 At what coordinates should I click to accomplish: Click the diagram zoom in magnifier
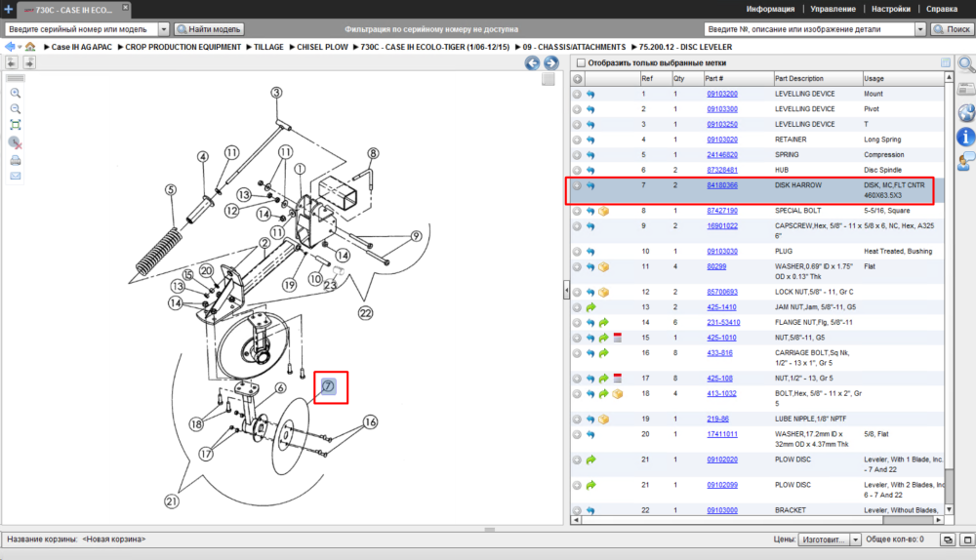click(x=16, y=93)
